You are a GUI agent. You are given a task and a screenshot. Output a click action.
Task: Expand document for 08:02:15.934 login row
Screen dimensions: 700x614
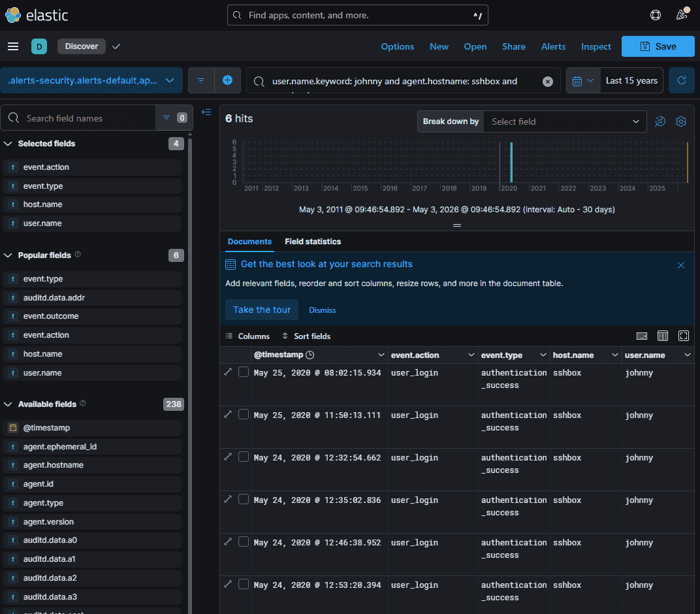228,372
